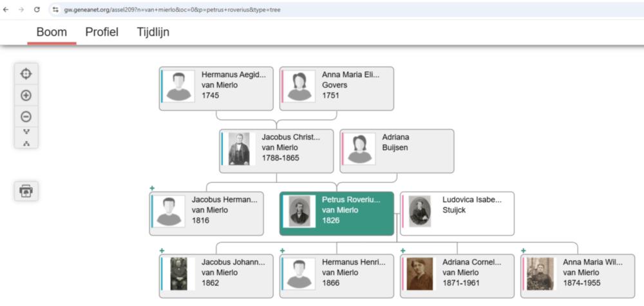
Task: Expand plus above Jacobus Herman... van Mierlo 1816
Action: 152,188
